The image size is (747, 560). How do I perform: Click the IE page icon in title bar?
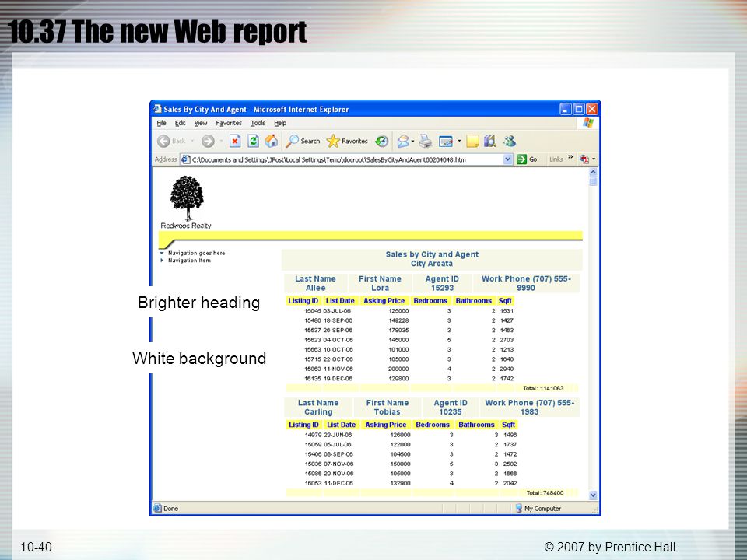157,109
